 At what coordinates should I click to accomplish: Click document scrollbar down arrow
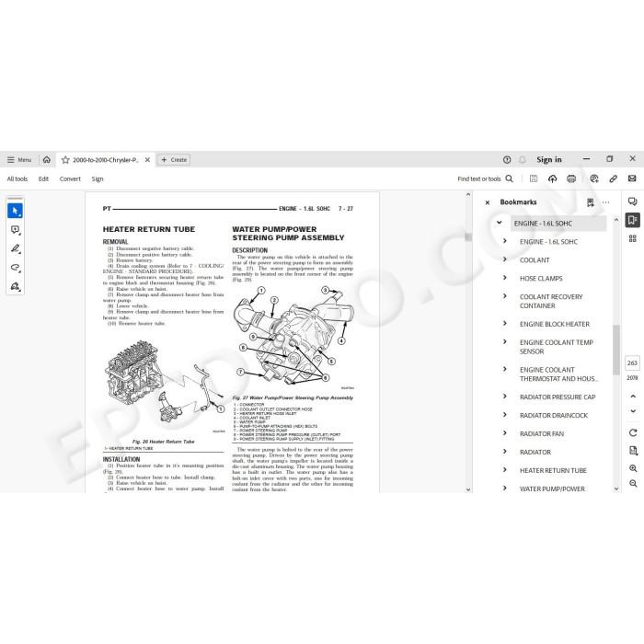click(x=468, y=489)
